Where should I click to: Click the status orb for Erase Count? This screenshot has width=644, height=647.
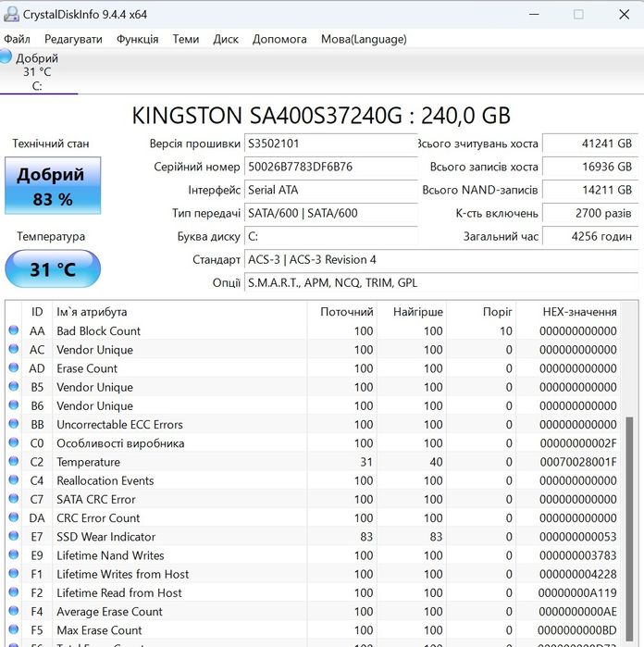tap(14, 367)
